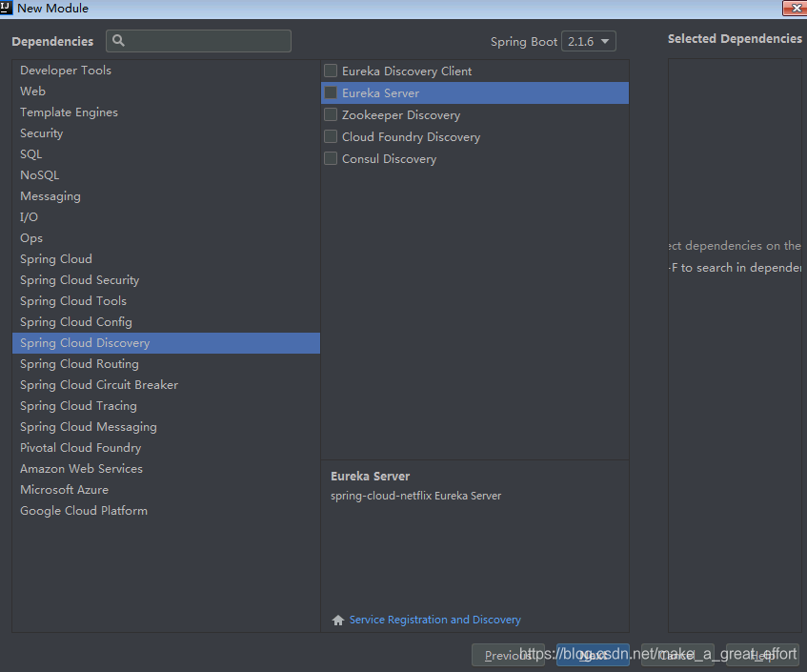Click the Previous button
Image resolution: width=807 pixels, height=672 pixels.
tap(508, 655)
